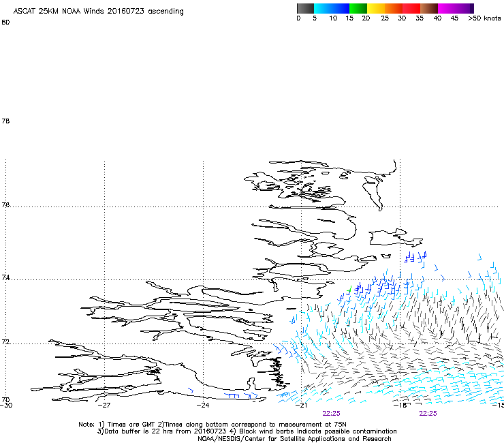Click the "74" latitude axis label

(5, 277)
